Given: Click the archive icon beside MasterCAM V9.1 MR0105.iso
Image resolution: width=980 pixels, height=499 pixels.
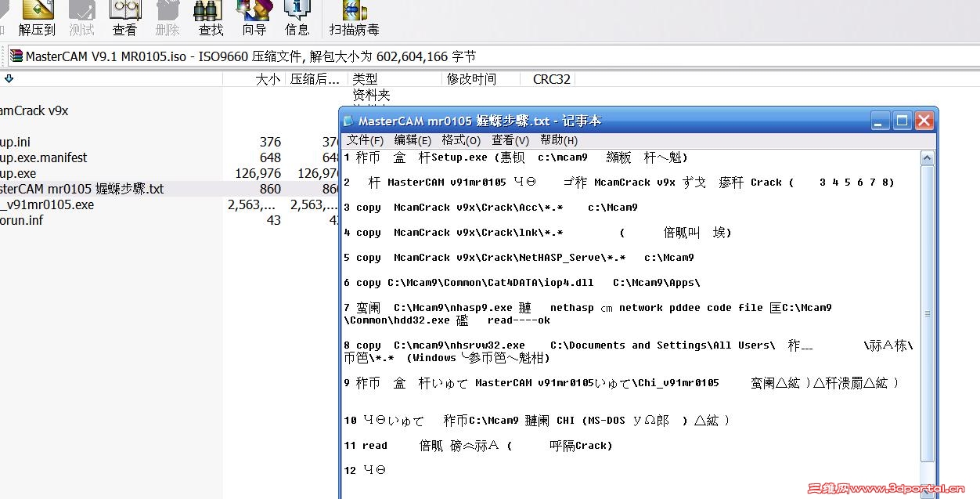Looking at the screenshot, I should tap(16, 56).
